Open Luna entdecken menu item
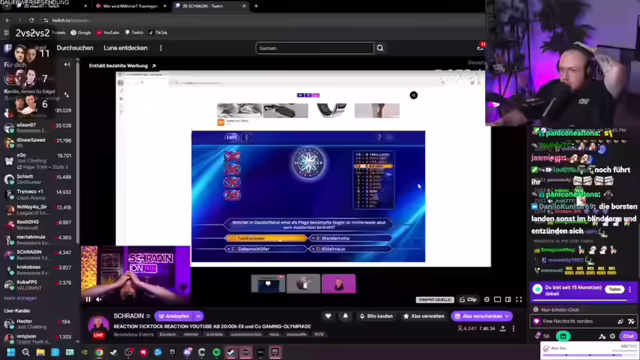The width and height of the screenshot is (640, 360). click(125, 48)
